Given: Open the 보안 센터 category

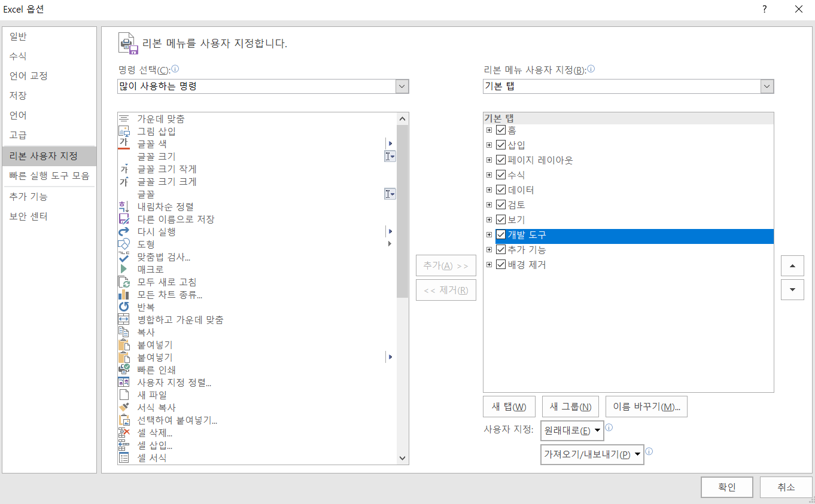Looking at the screenshot, I should click(49, 216).
